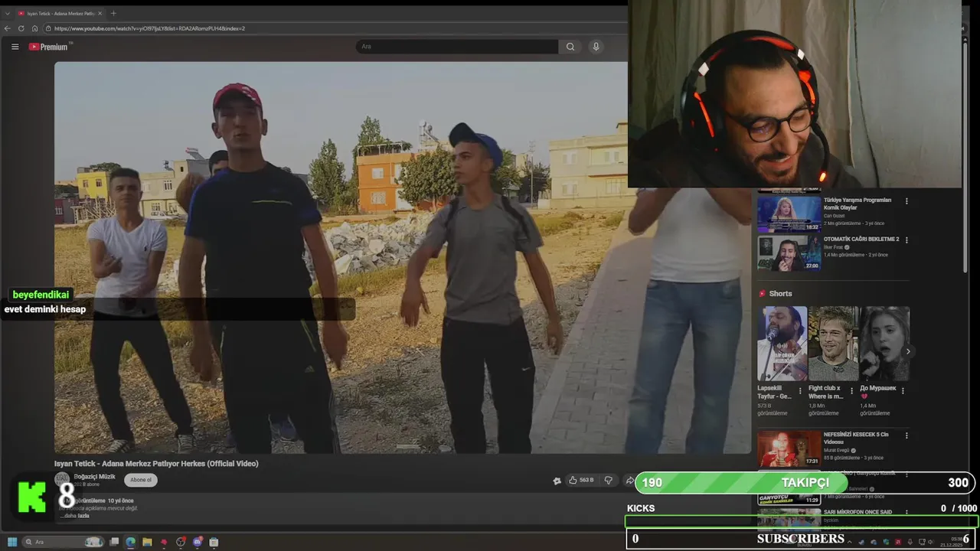Open the 'До Мурашек' Short thumbnail
Image resolution: width=980 pixels, height=551 pixels.
point(884,344)
